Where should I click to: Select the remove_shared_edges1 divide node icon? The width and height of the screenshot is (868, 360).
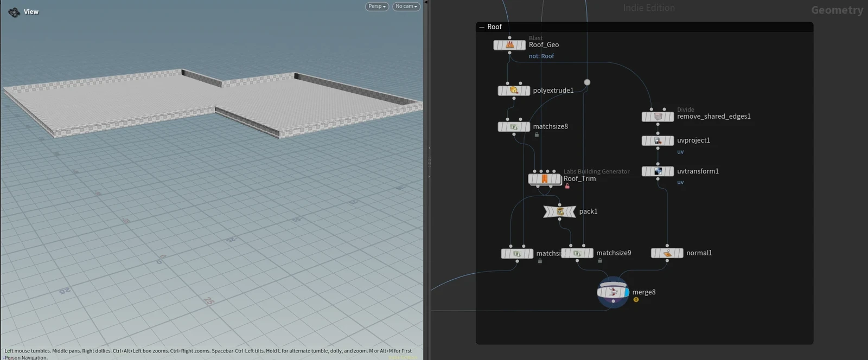tap(658, 117)
